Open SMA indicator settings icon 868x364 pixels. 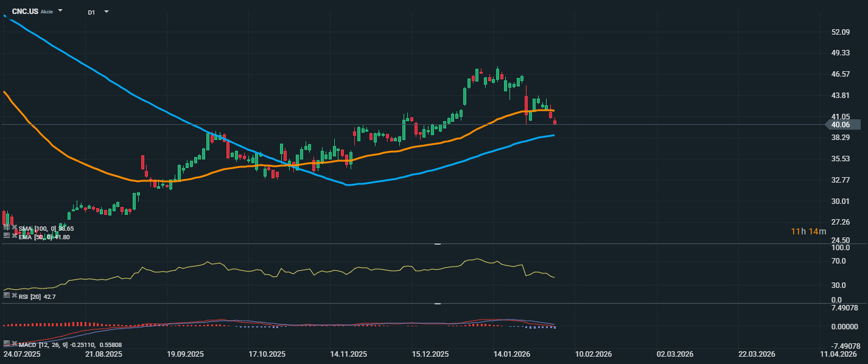(x=7, y=228)
